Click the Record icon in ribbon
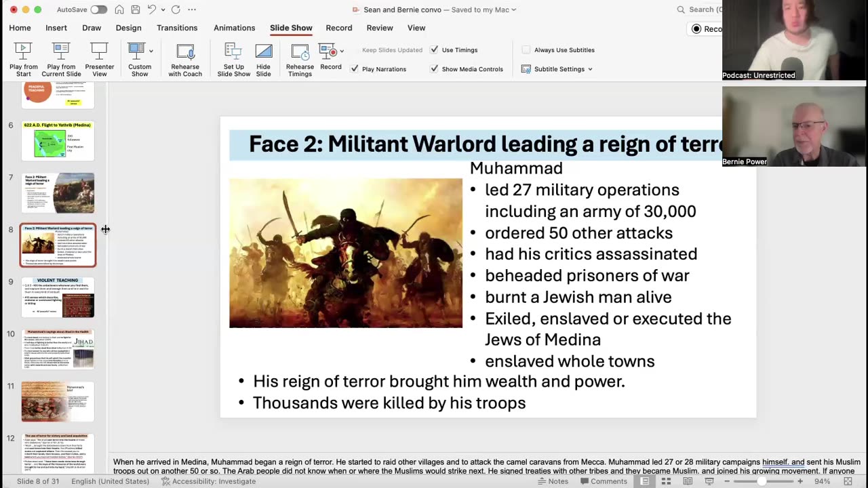 pos(328,51)
